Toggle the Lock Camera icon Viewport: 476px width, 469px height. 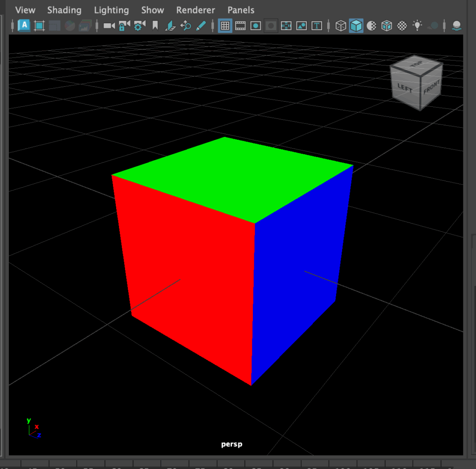[124, 26]
